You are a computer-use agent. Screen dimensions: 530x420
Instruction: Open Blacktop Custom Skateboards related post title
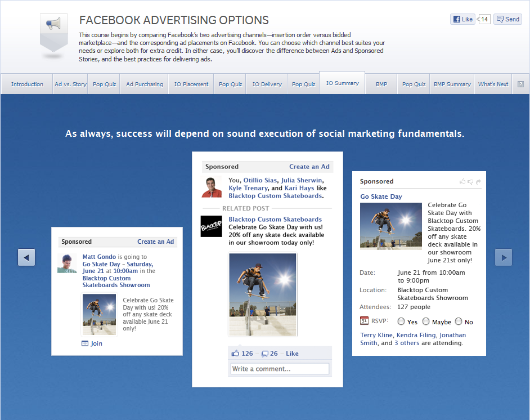click(x=275, y=220)
